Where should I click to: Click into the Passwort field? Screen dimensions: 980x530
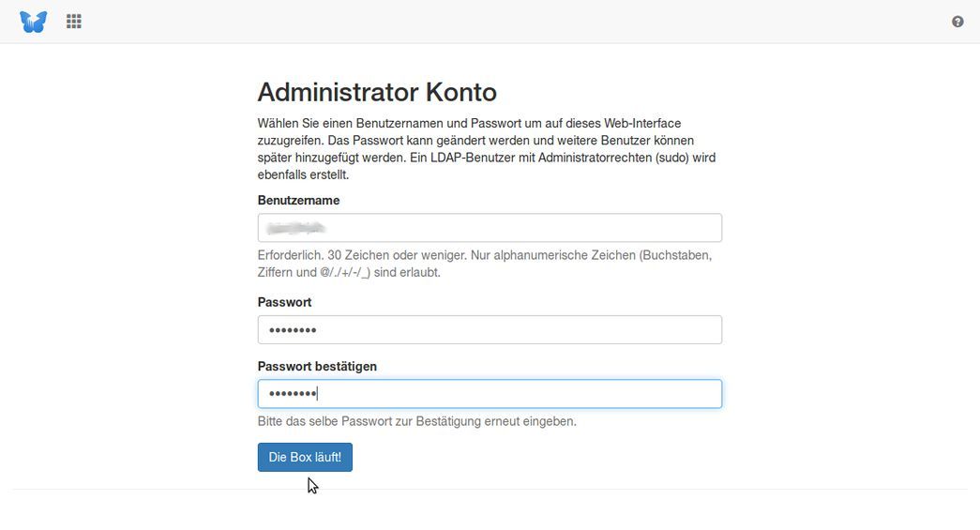tap(490, 329)
